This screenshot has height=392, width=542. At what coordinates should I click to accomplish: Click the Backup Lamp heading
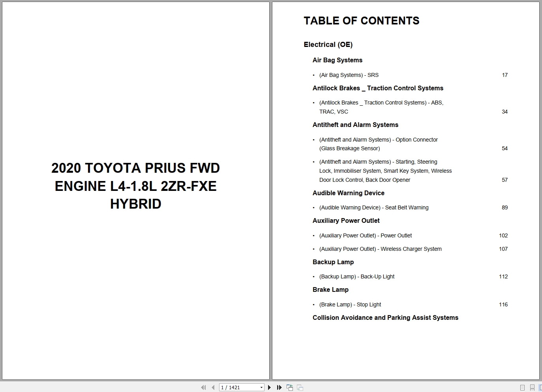point(333,262)
